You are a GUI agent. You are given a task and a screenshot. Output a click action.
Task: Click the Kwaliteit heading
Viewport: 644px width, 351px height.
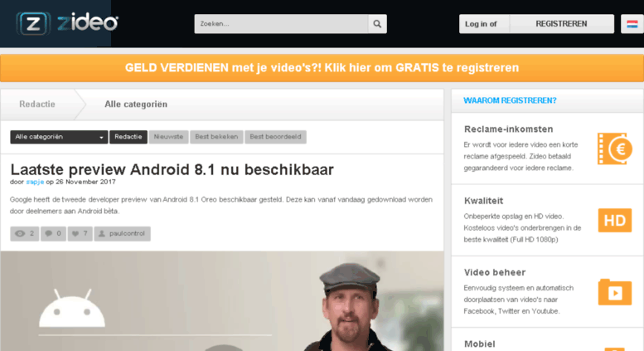483,201
